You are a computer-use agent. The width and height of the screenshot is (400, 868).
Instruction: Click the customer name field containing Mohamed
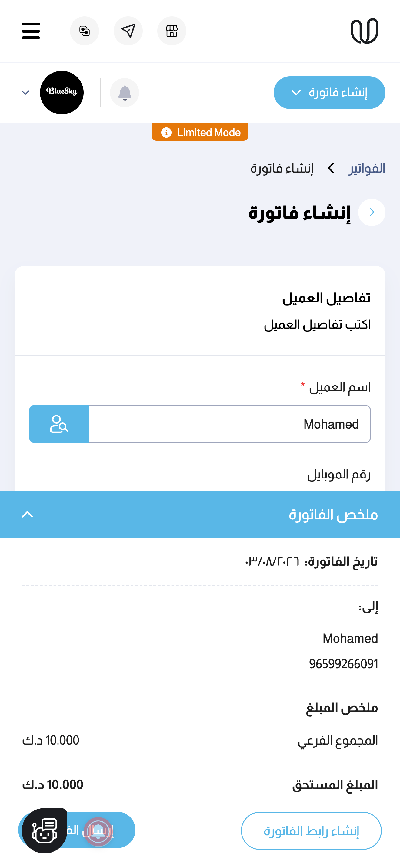pyautogui.click(x=230, y=424)
